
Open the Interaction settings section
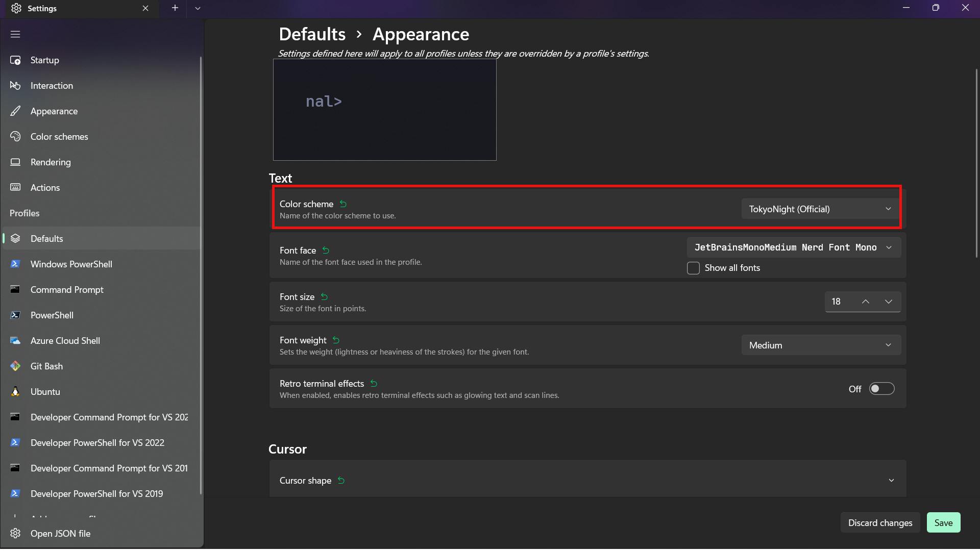[51, 85]
